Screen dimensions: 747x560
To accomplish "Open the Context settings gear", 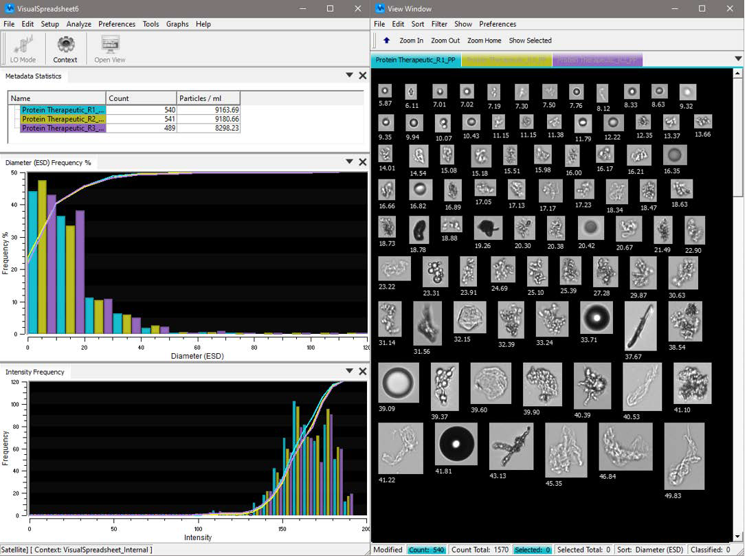I will (x=65, y=48).
